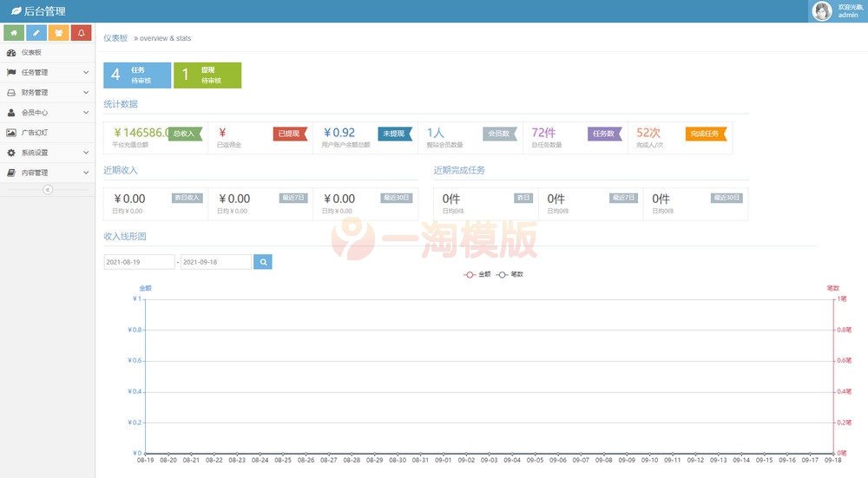Click the 最近7日 tag in the 近期收入 section

pyautogui.click(x=294, y=198)
